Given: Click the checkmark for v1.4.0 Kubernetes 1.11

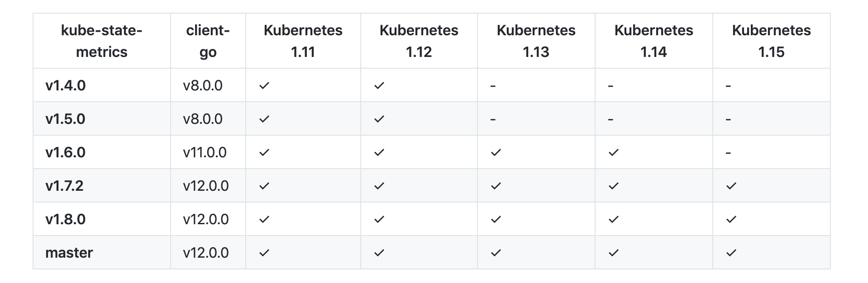Looking at the screenshot, I should pyautogui.click(x=264, y=85).
